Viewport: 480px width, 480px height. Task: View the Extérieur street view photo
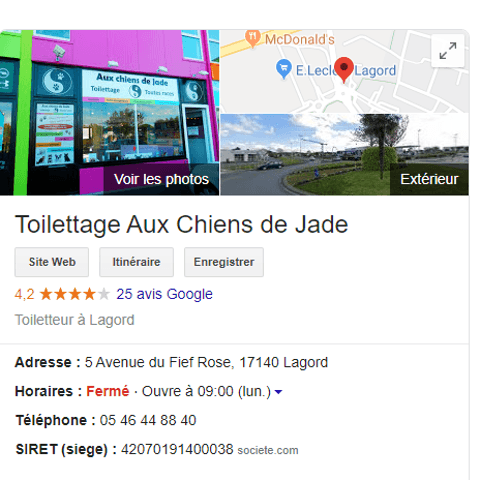(345, 154)
